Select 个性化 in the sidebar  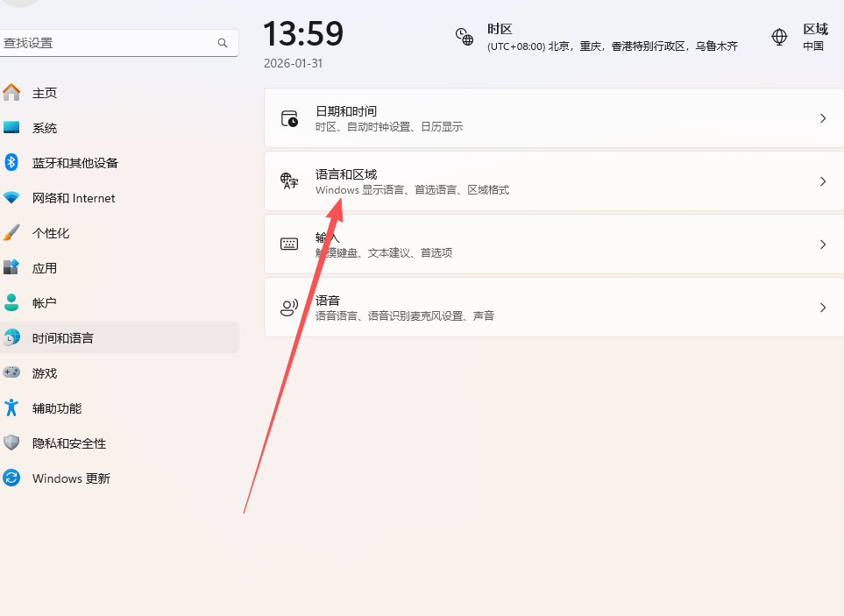tap(118, 232)
